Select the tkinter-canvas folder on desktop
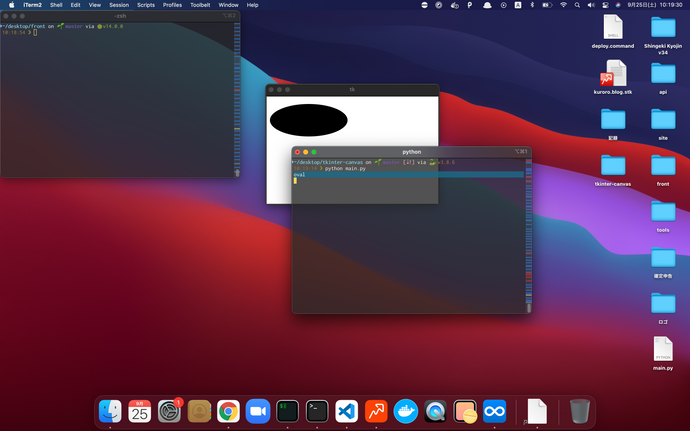Screen dimensions: 690x431 click(x=613, y=170)
